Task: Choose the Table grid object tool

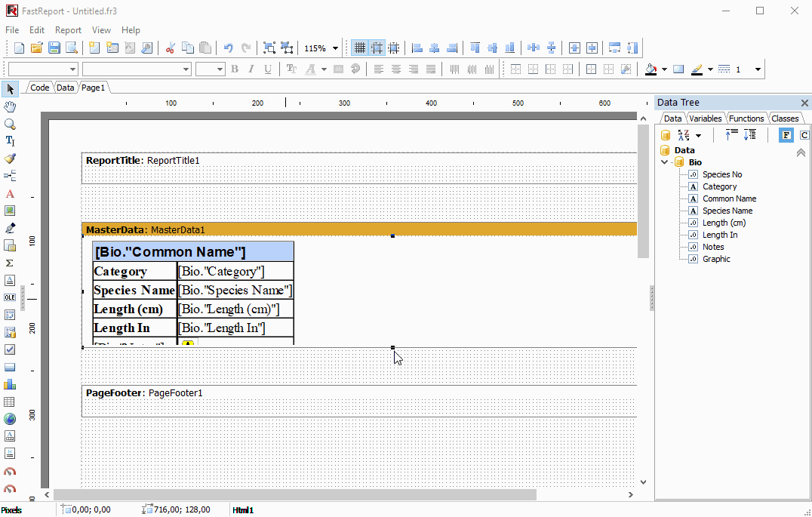Action: click(x=10, y=402)
